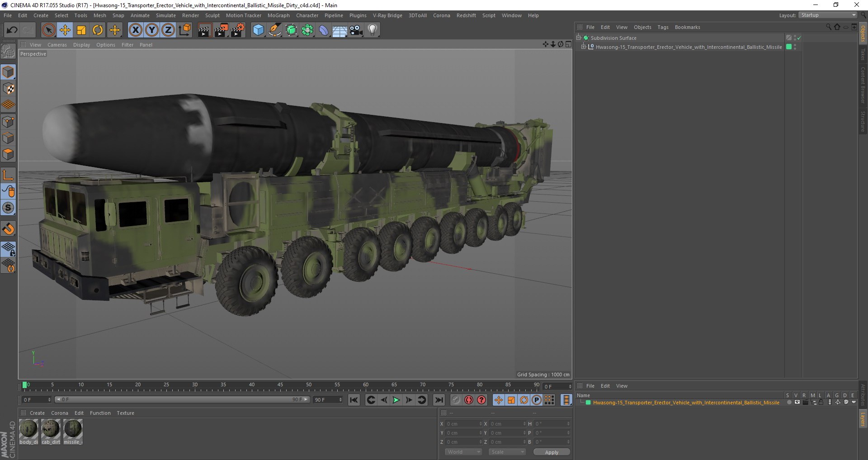
Task: Click material manager Create menu
Action: point(37,413)
